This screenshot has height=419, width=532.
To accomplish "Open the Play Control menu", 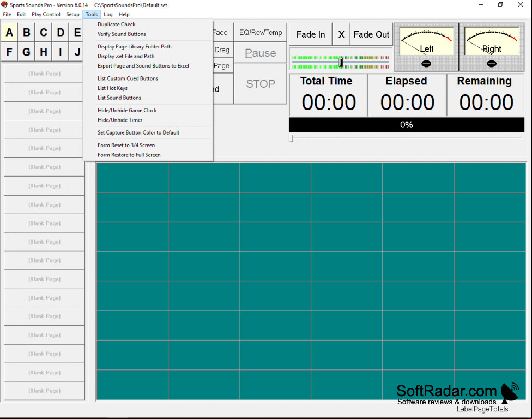I will 46,14.
